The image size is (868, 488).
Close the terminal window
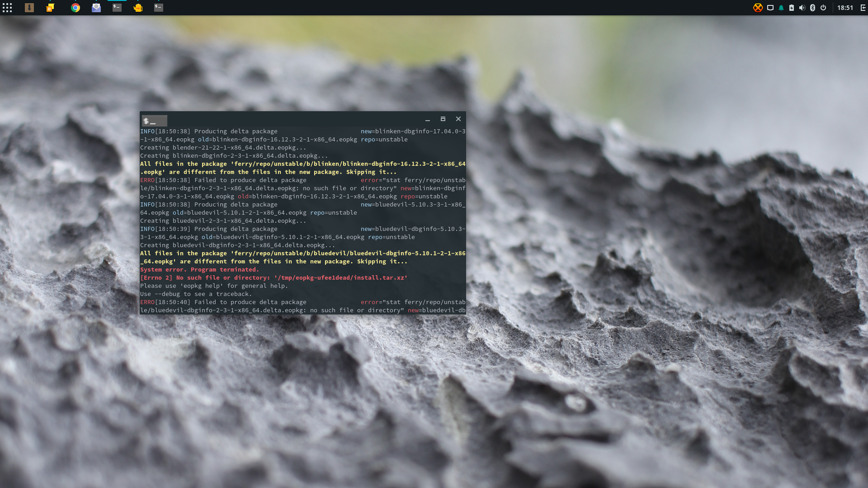[x=458, y=119]
